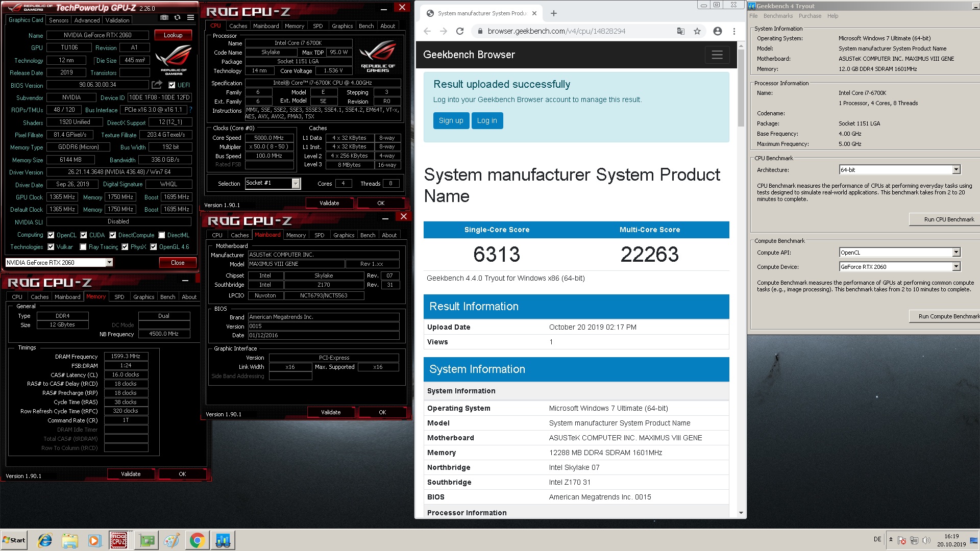Open Windows Explorer folder icon in taskbar

[70, 540]
